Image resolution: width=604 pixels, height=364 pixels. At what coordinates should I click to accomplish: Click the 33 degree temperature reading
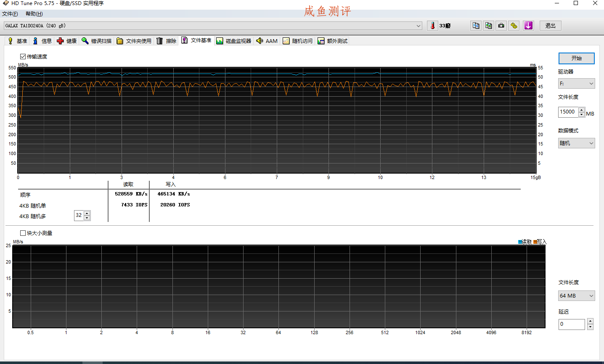click(445, 26)
